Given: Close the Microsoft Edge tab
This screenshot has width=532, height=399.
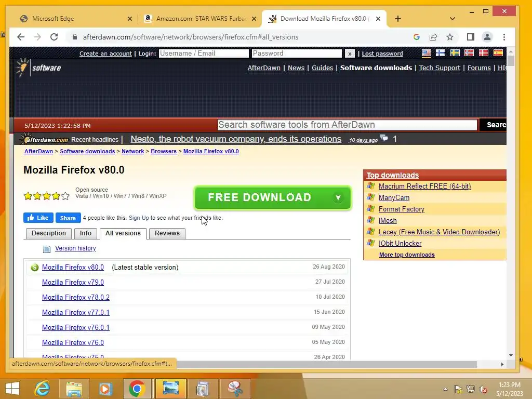Looking at the screenshot, I should (129, 19).
